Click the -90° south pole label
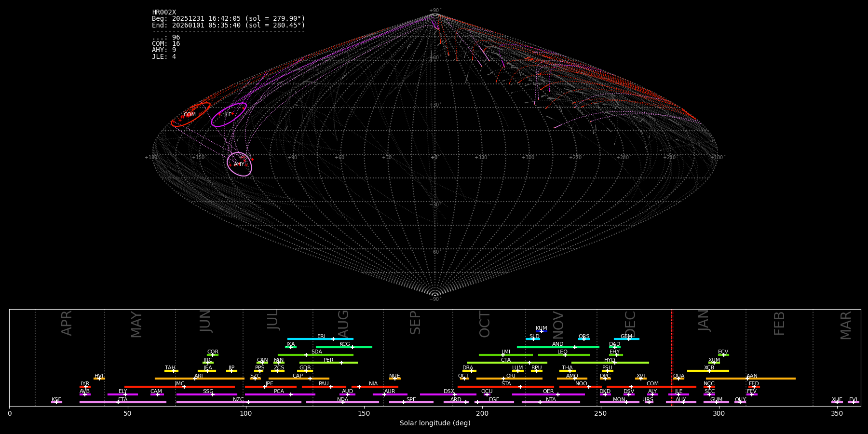This screenshot has height=434, width=868. (x=435, y=299)
